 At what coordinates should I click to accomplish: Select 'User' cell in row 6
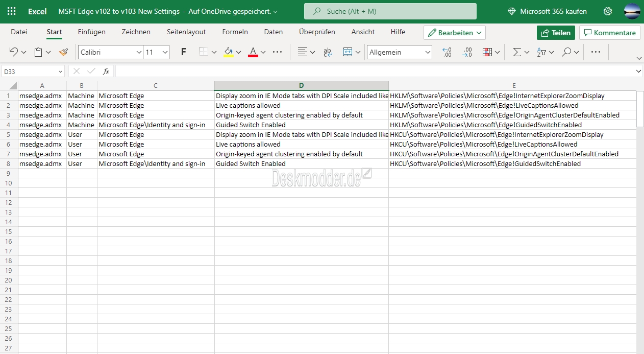point(82,145)
